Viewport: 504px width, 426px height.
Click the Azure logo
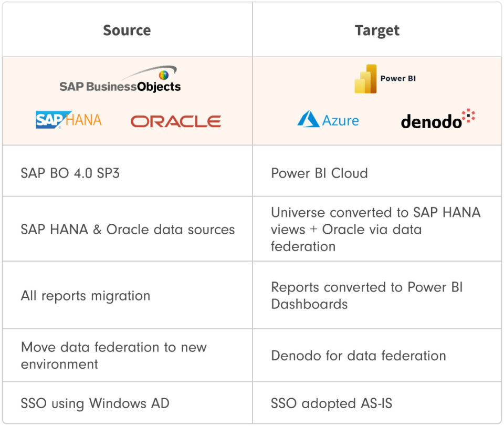[328, 119]
